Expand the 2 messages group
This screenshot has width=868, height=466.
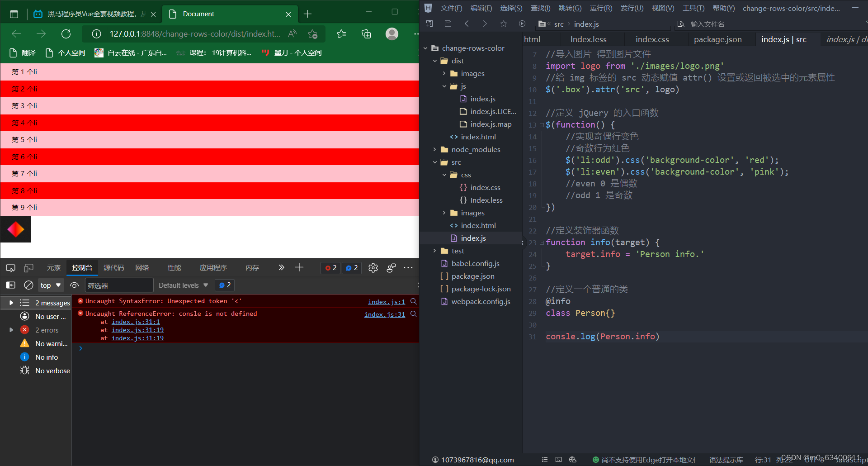pos(11,303)
